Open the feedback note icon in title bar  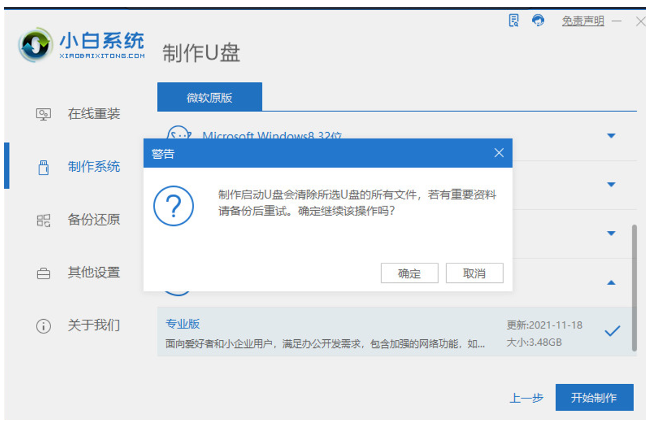point(513,20)
